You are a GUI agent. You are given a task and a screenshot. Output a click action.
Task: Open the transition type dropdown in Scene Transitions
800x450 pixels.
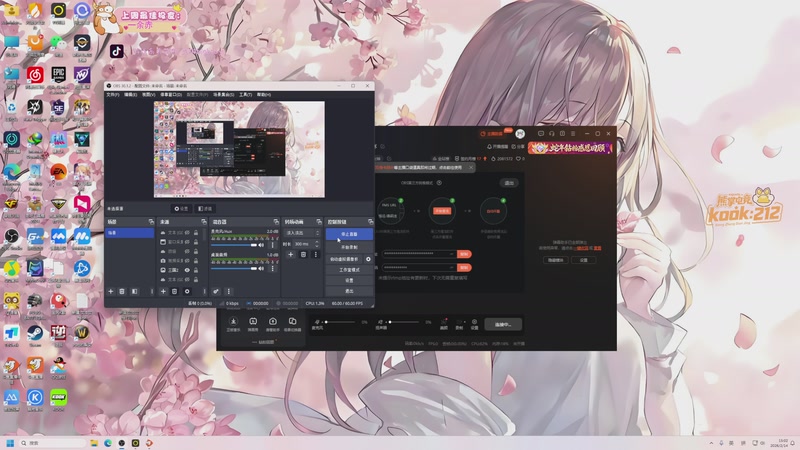tap(302, 233)
